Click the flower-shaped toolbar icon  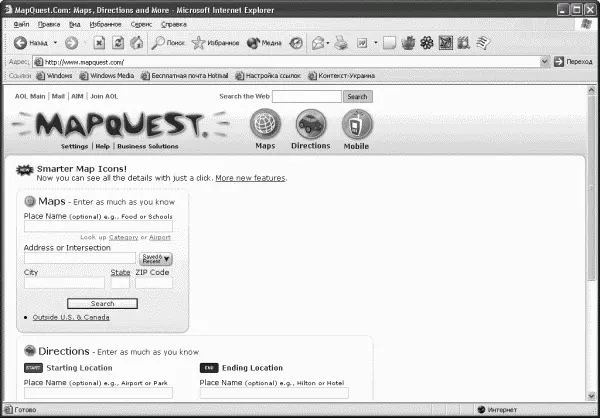[x=427, y=43]
